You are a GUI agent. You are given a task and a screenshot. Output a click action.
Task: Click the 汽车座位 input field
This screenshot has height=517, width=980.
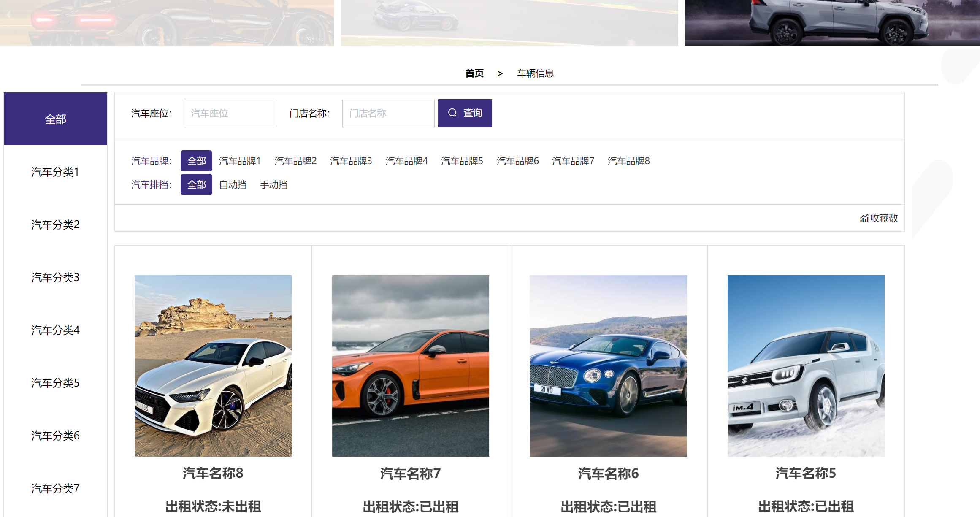(x=230, y=114)
